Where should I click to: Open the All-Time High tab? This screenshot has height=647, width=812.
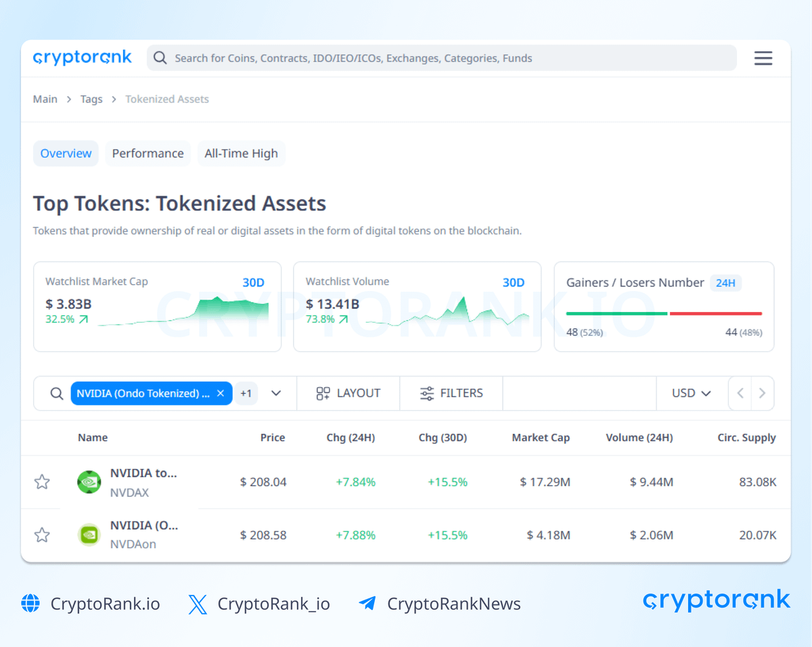(242, 153)
